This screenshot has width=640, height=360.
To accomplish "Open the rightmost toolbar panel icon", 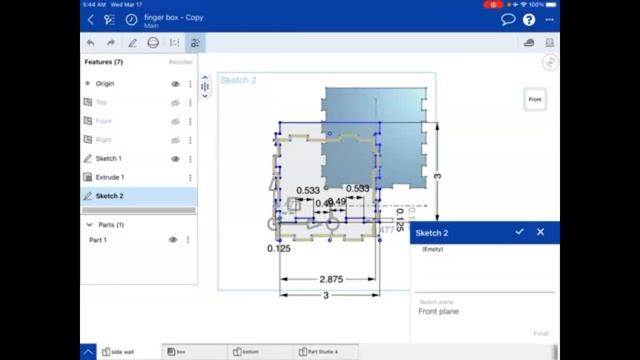I will coord(549,43).
